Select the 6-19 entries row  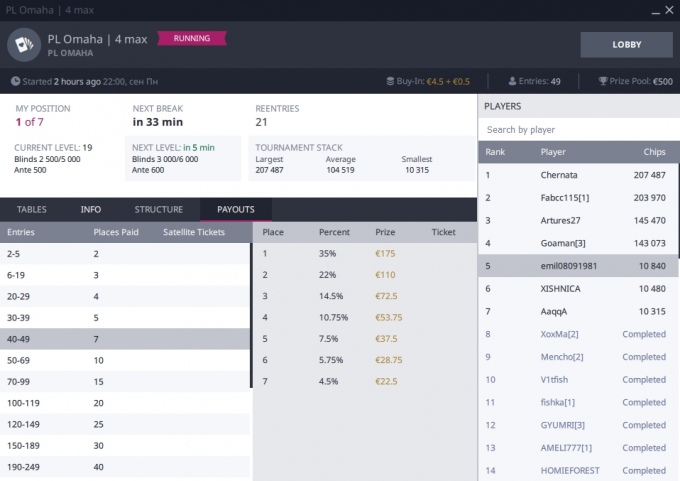click(125, 275)
